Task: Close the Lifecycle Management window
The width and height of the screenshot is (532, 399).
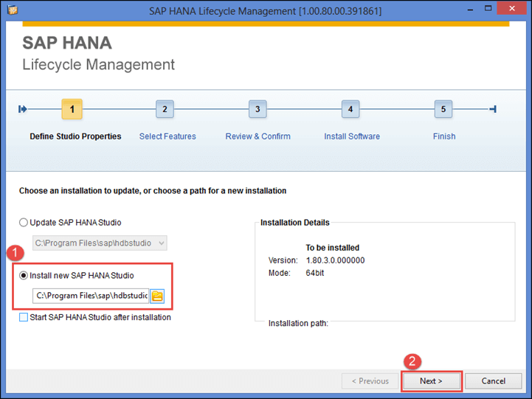Action: (512, 10)
